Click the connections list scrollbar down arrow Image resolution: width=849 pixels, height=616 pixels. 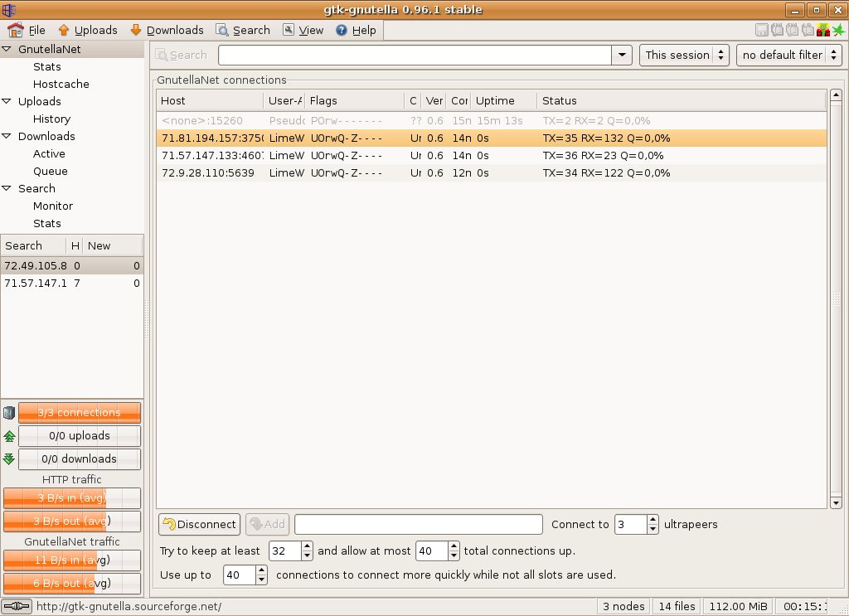[836, 503]
